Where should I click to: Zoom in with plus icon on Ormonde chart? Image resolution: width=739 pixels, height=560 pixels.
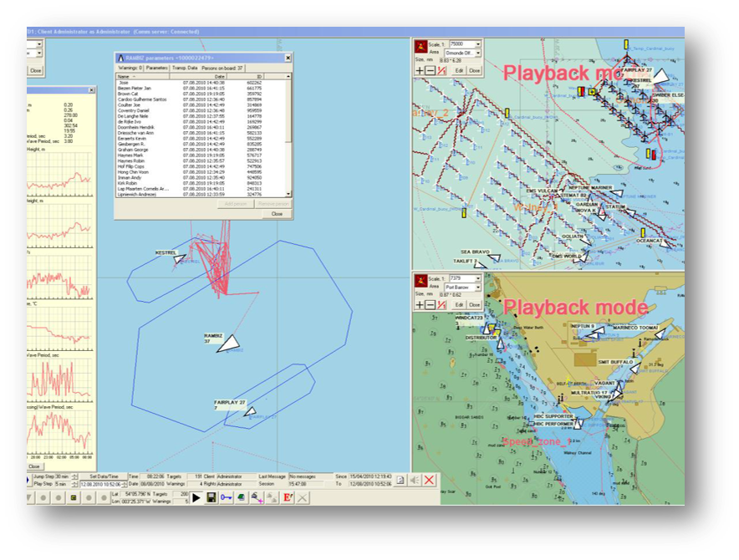(420, 70)
